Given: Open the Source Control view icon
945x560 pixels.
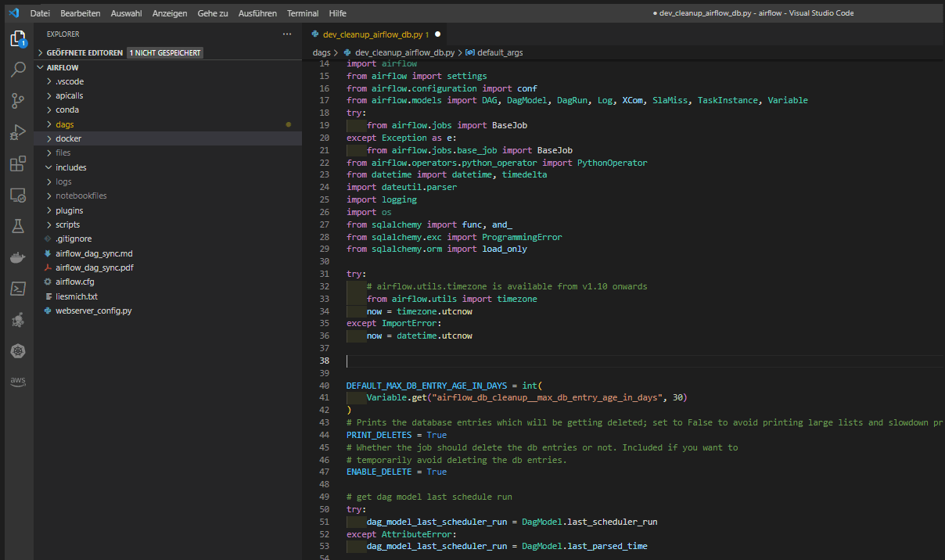Looking at the screenshot, I should (17, 101).
